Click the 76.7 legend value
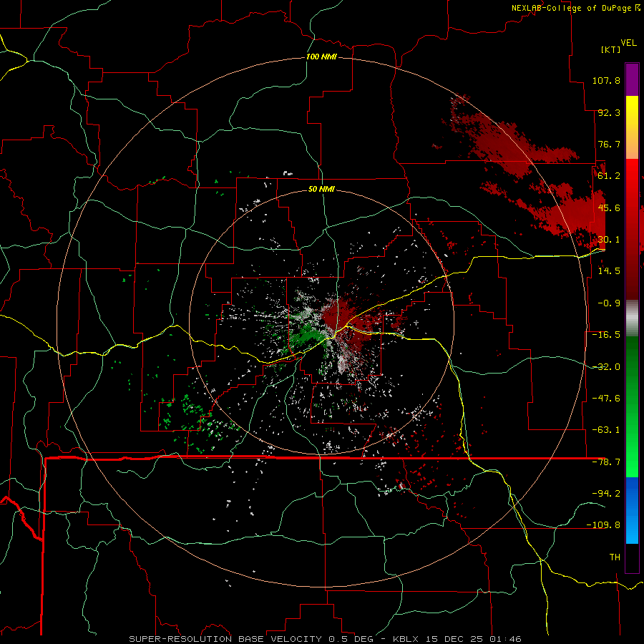This screenshot has height=644, width=644. tap(609, 144)
